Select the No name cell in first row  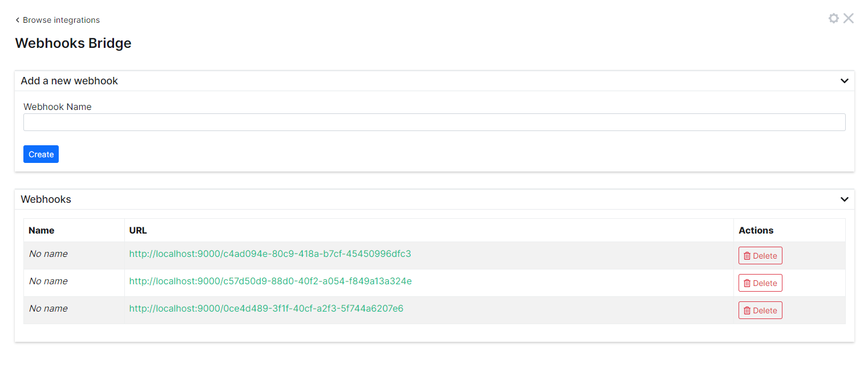click(48, 254)
